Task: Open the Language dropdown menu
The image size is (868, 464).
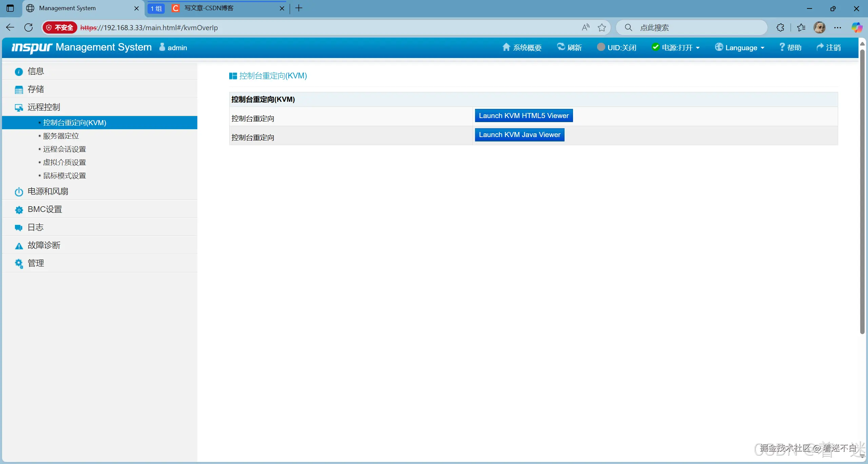Action: point(741,47)
